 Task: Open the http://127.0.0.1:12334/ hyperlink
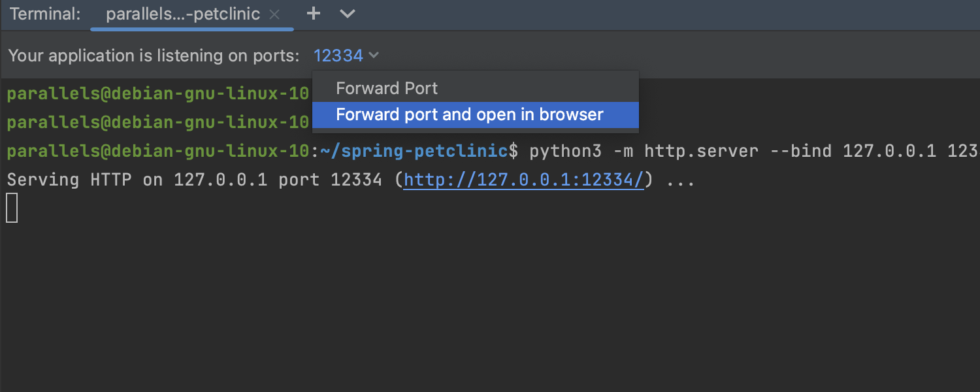[x=524, y=180]
